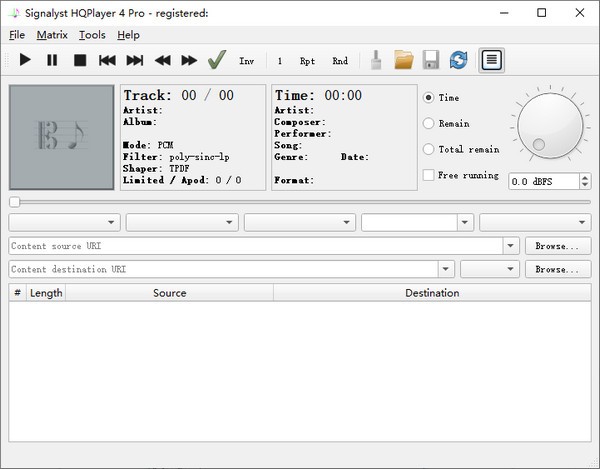Click Browse next to Content source URI
Screen dimensions: 600x469
557,246
